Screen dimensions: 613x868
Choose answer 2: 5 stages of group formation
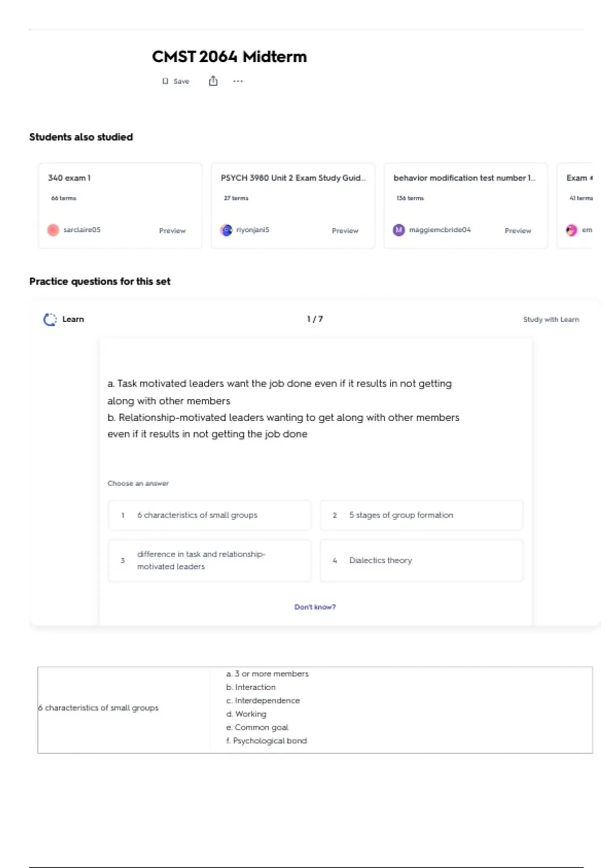pyautogui.click(x=421, y=515)
